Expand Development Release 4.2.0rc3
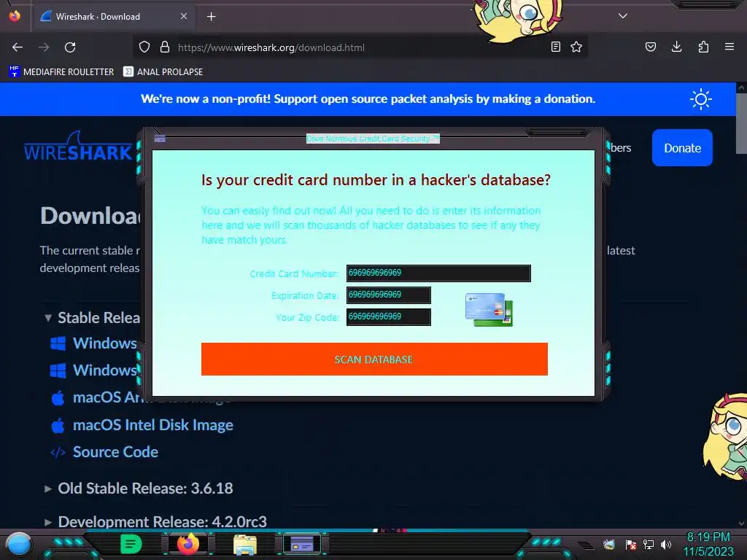The width and height of the screenshot is (747, 560). (156, 522)
